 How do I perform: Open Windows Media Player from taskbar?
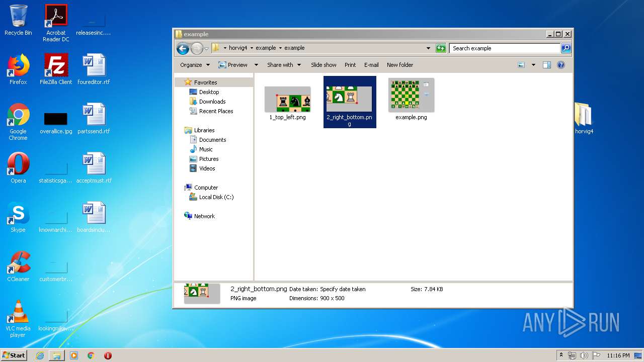pyautogui.click(x=74, y=355)
